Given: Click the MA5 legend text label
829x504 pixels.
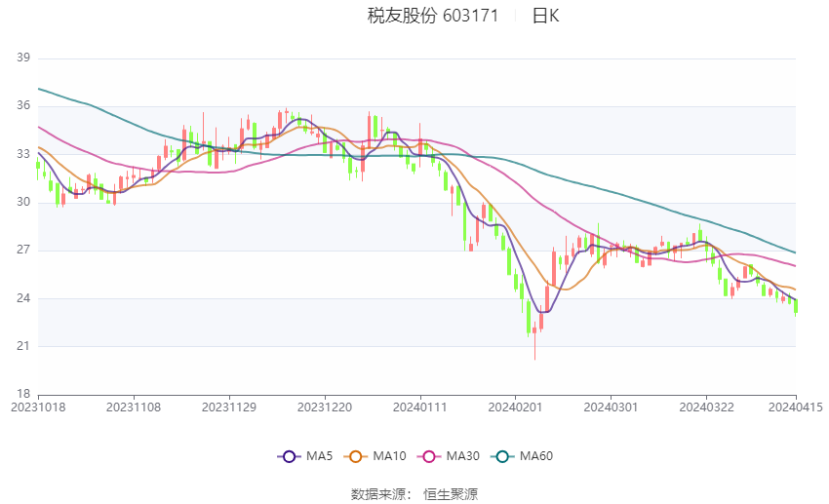Looking at the screenshot, I should (319, 456).
